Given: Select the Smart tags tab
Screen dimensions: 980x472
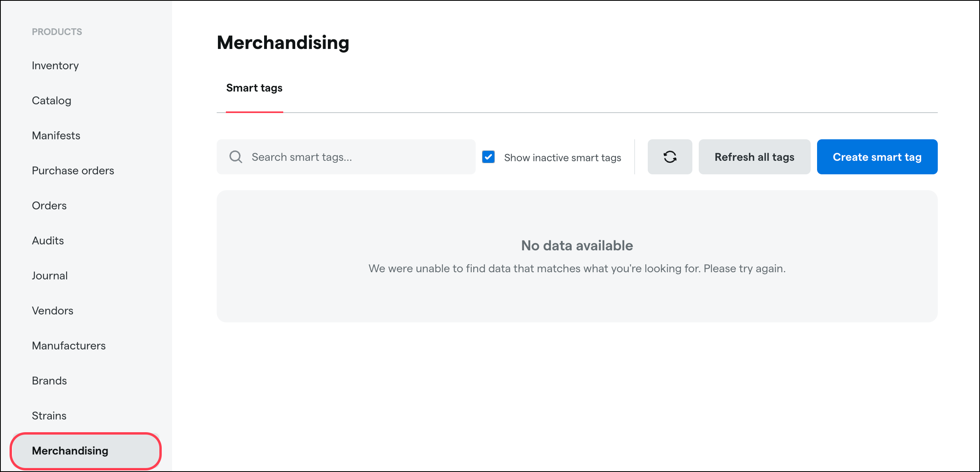Looking at the screenshot, I should click(254, 88).
